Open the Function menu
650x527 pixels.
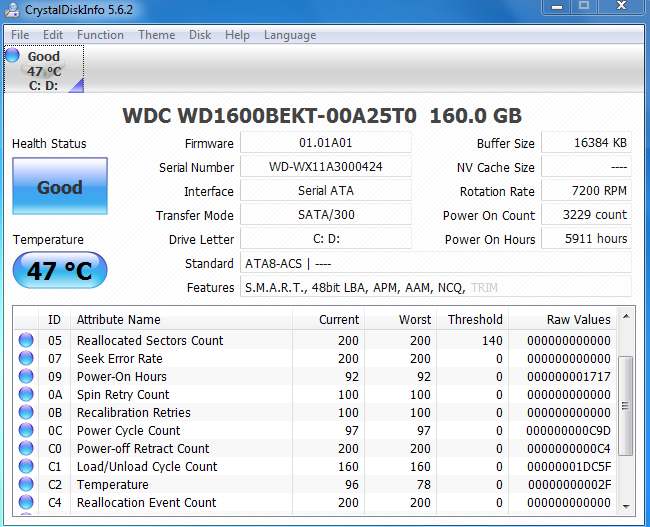[x=100, y=35]
